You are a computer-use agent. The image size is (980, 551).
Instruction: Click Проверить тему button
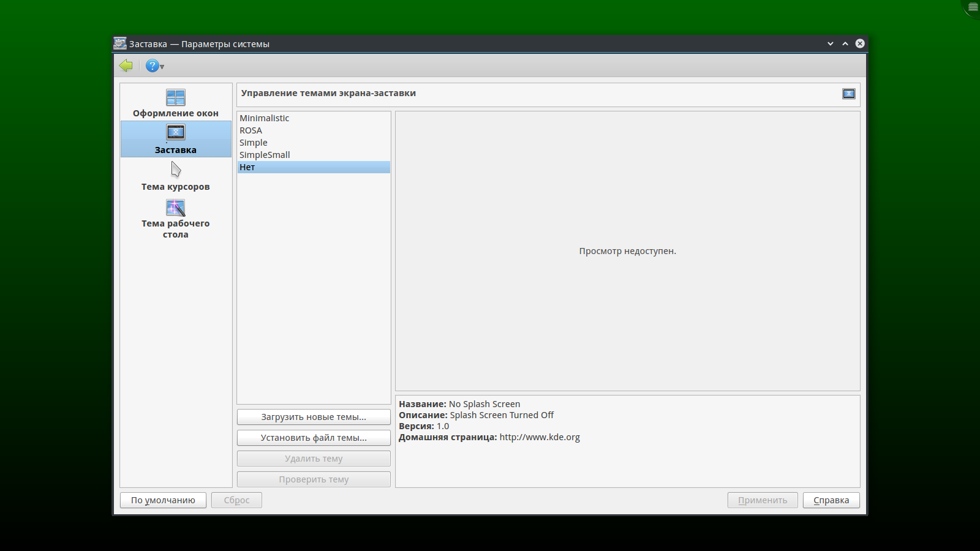[x=314, y=479]
